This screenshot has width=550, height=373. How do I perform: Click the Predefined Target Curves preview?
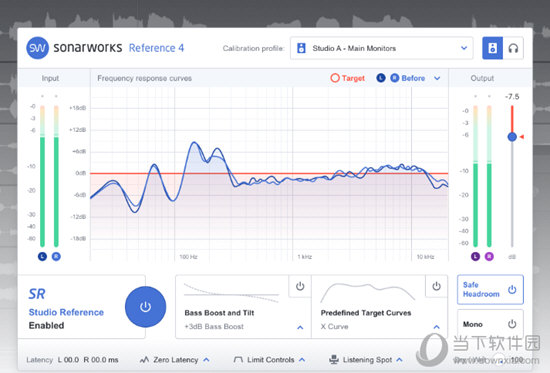[x=368, y=292]
